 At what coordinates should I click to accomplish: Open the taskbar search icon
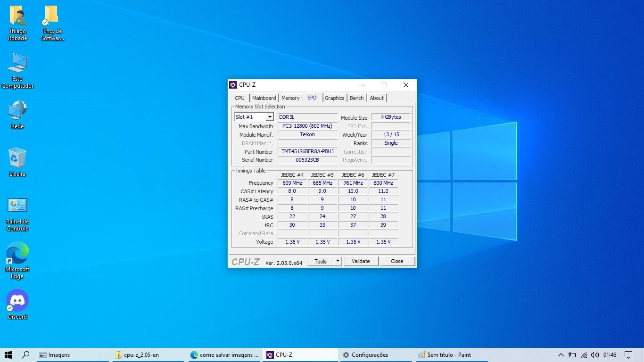[26, 355]
